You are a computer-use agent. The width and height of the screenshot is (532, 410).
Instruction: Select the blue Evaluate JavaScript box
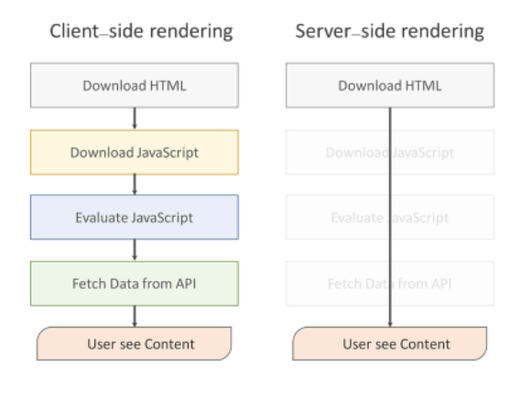[135, 217]
